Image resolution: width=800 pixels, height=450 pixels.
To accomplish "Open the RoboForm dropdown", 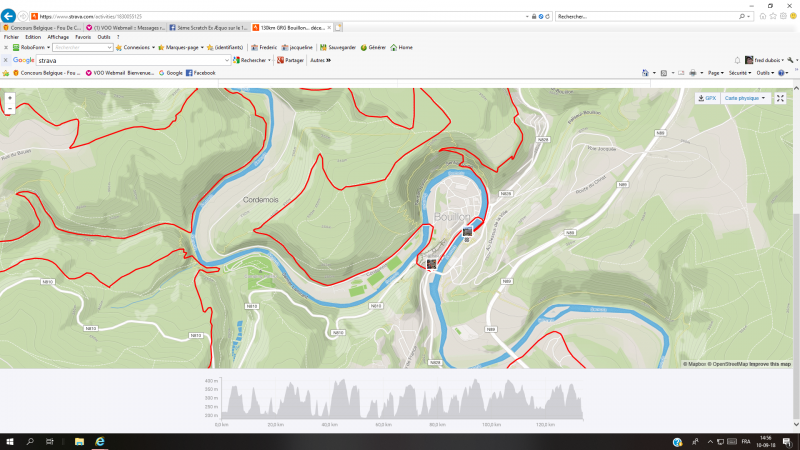I will point(32,47).
